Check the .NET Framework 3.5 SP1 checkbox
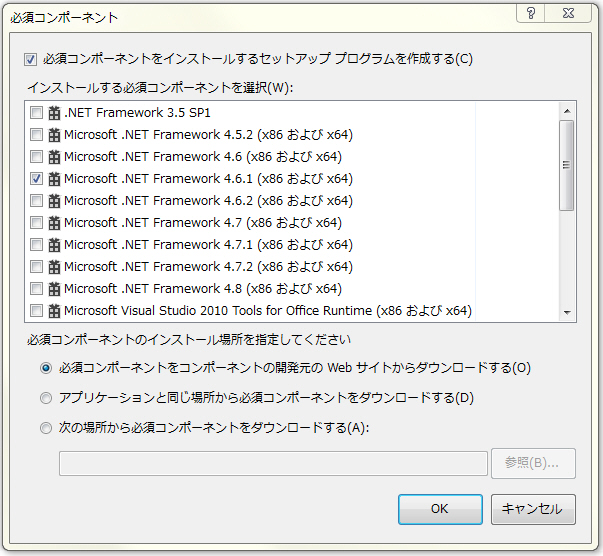Screen dimensions: 603x556 [x=37, y=113]
